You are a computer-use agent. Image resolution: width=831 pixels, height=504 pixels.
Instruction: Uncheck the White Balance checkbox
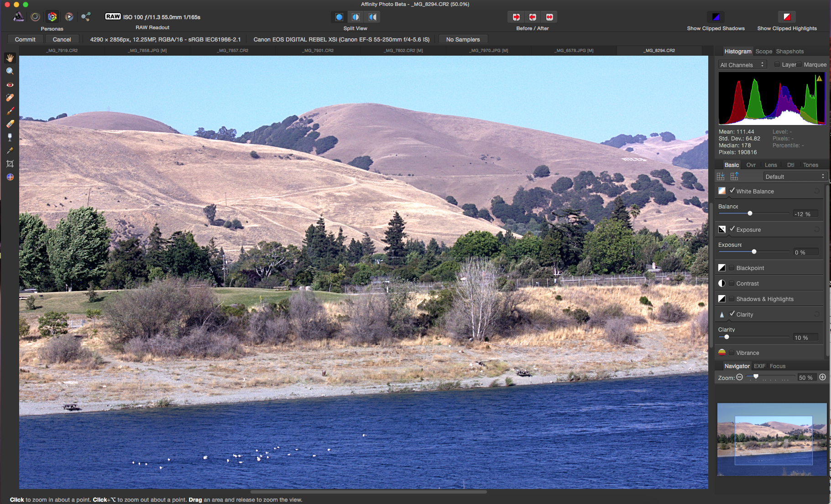(x=732, y=191)
